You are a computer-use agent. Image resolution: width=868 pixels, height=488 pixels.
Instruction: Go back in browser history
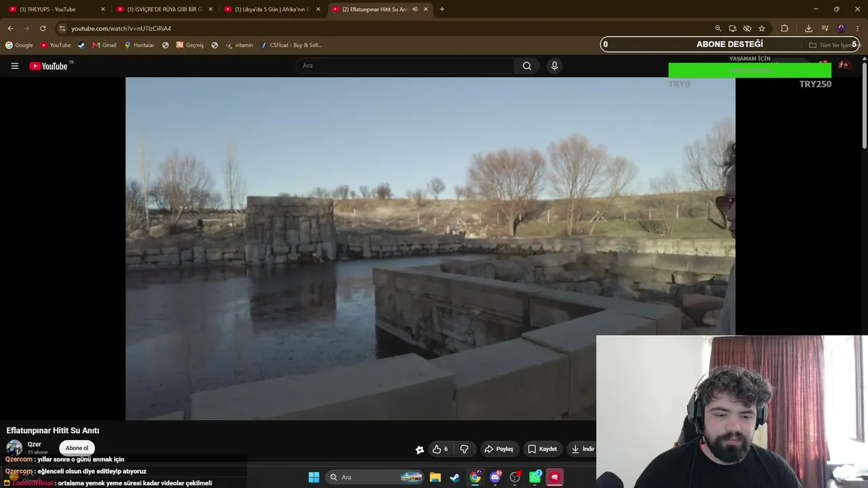10,28
